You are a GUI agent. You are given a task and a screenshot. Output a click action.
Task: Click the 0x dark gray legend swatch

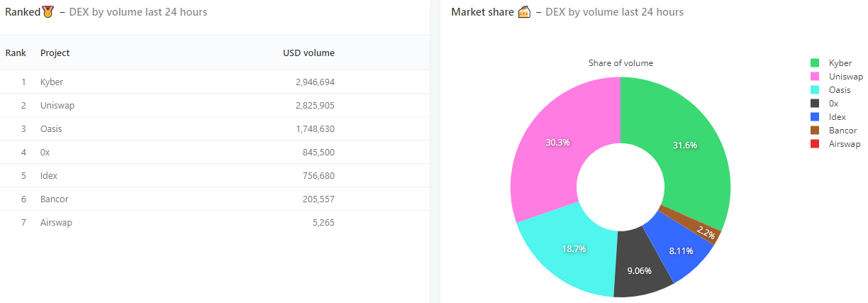pyautogui.click(x=815, y=104)
